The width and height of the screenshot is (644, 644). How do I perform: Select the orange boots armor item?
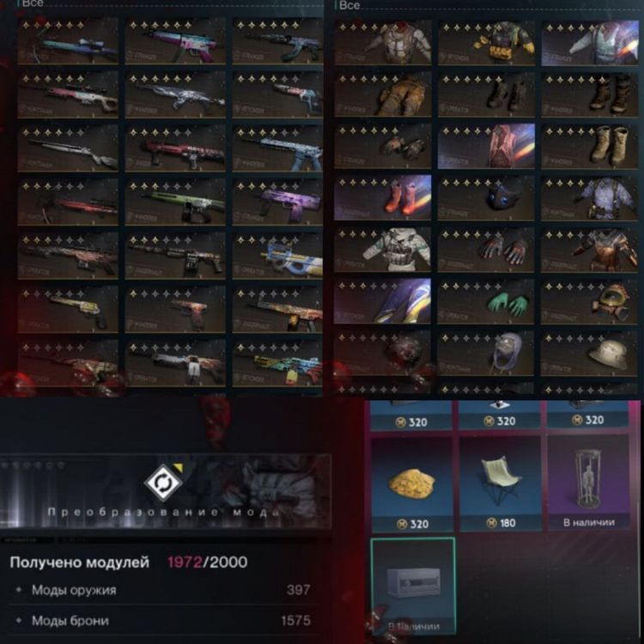pyautogui.click(x=383, y=198)
